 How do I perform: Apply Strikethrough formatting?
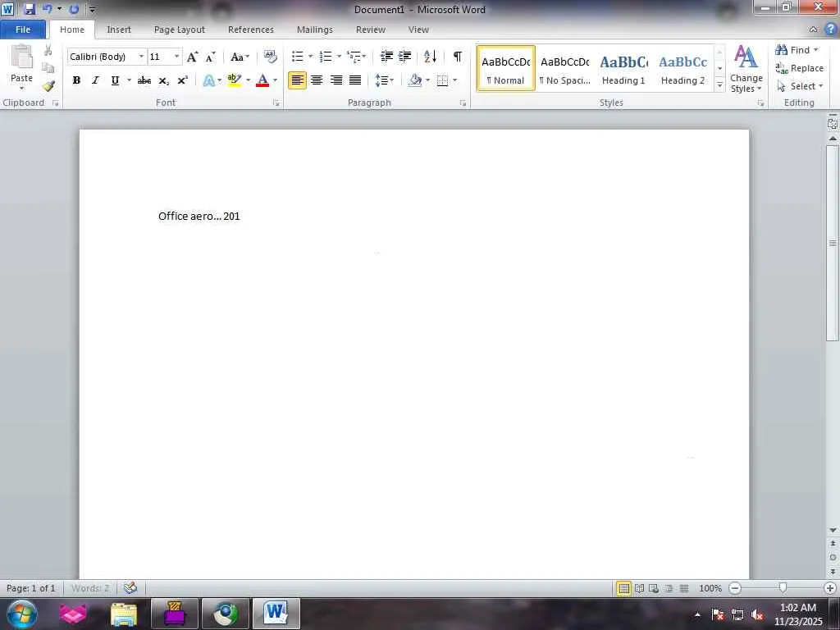click(x=144, y=80)
